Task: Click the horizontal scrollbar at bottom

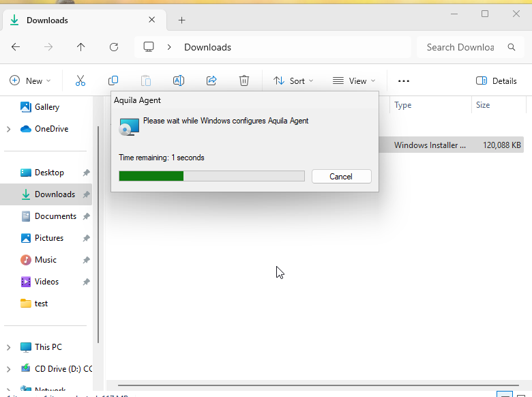Action: [318, 385]
